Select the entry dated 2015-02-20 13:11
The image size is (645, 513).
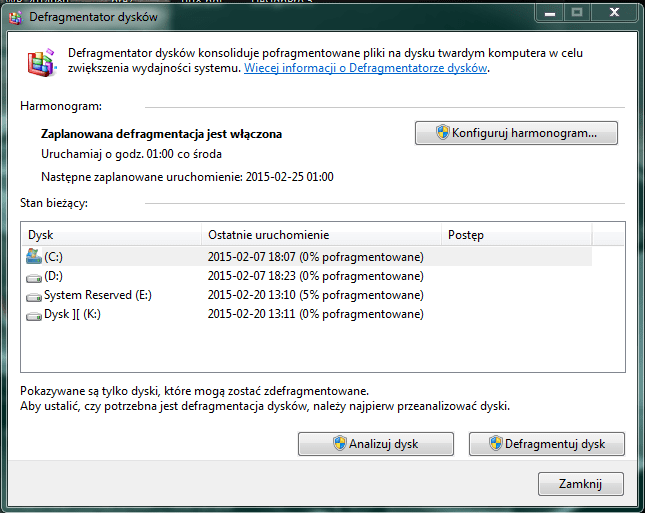pos(315,314)
